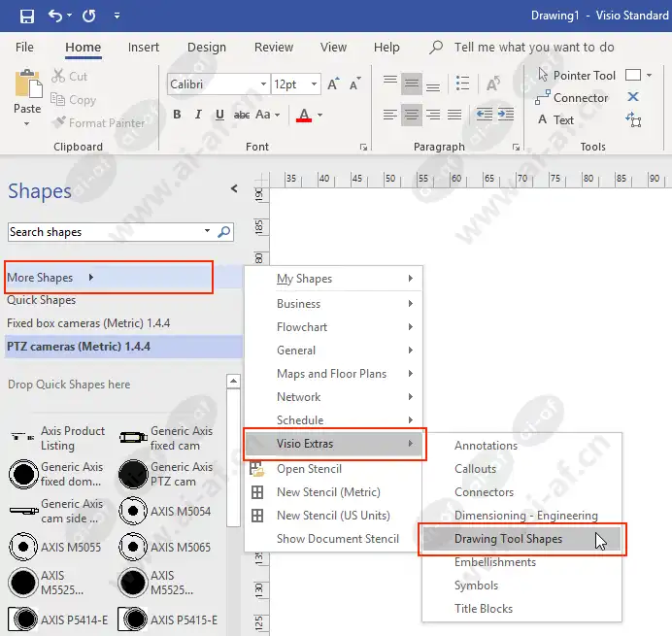672x636 pixels.
Task: Expand the Flowchart submenu
Action: (x=333, y=327)
